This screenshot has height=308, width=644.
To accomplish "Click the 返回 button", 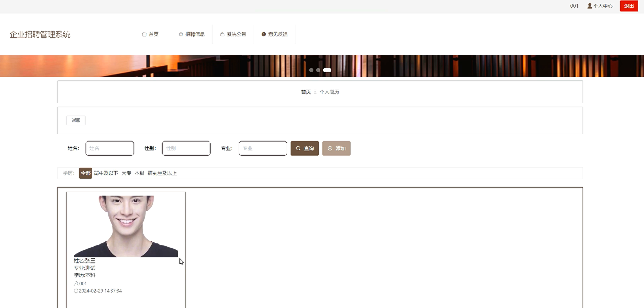I will pos(76,120).
